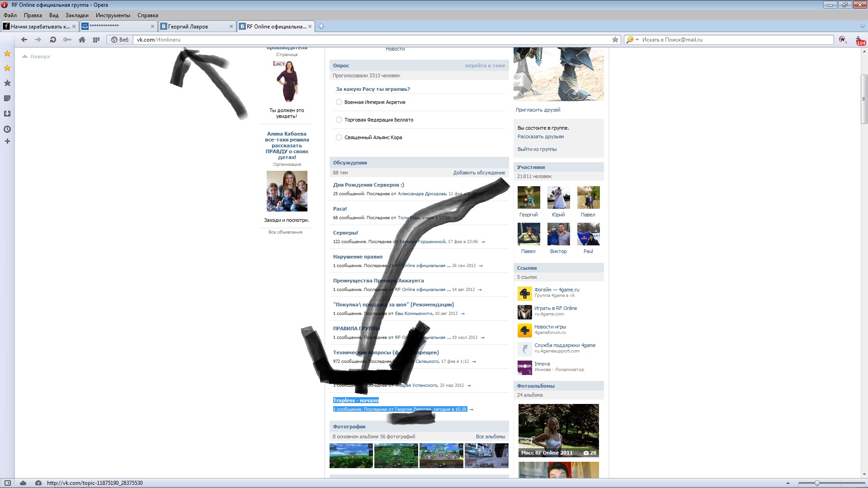This screenshot has width=868, height=488.
Task: Open the notes sidebar panel icon
Action: pos(7,99)
